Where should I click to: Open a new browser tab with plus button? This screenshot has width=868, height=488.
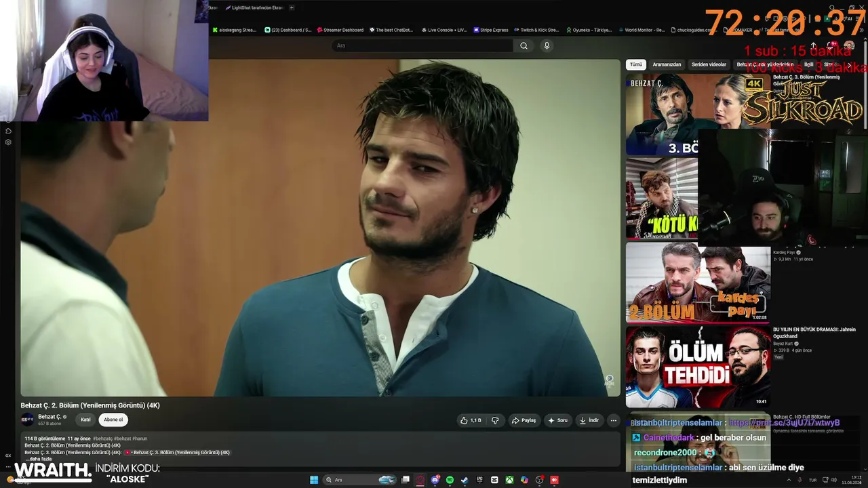pyautogui.click(x=292, y=7)
